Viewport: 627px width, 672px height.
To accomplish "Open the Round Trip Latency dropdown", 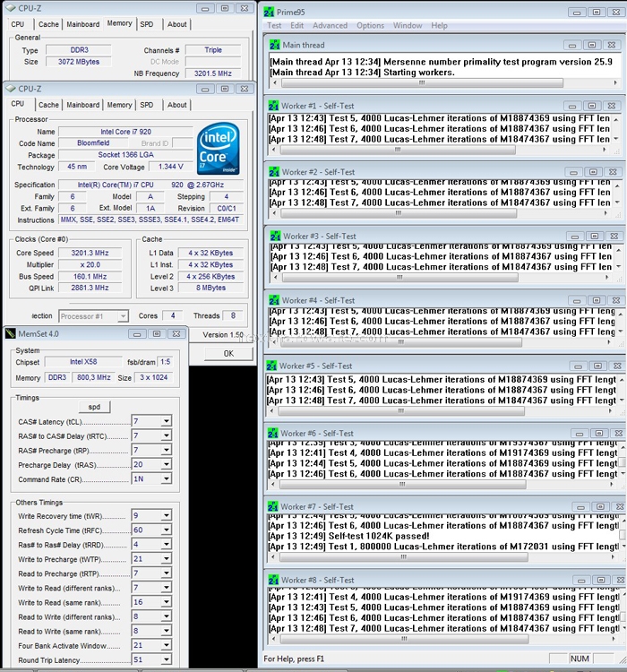I will 167,659.
